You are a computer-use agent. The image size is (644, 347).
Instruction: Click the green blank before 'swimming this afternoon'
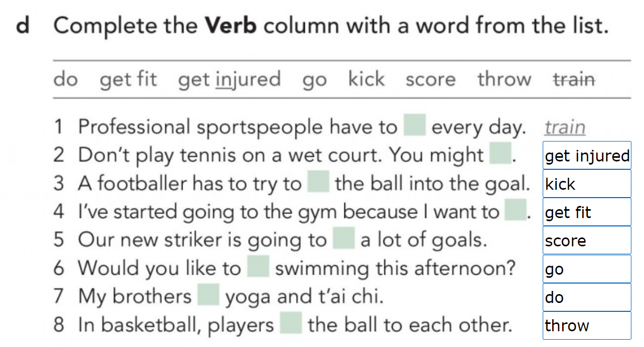pos(258,267)
